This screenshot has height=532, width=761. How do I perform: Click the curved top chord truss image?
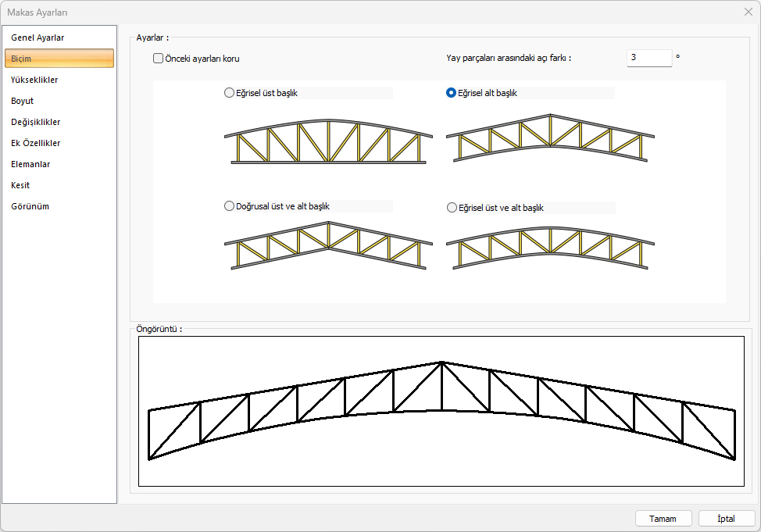(328, 141)
